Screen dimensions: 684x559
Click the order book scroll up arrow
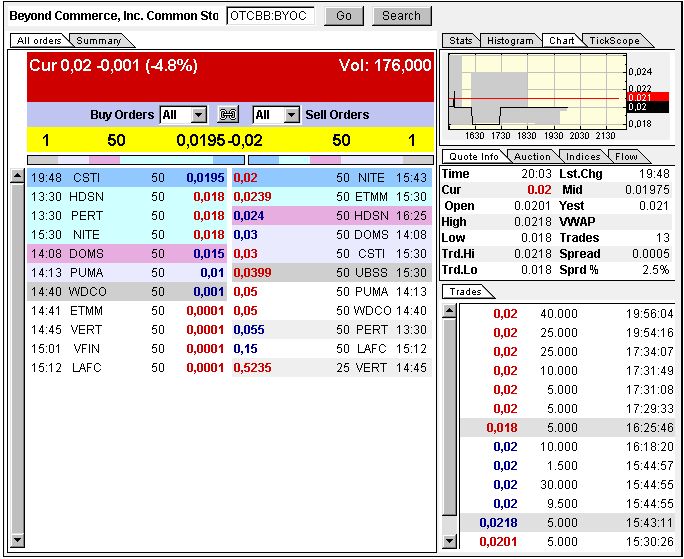[17, 176]
